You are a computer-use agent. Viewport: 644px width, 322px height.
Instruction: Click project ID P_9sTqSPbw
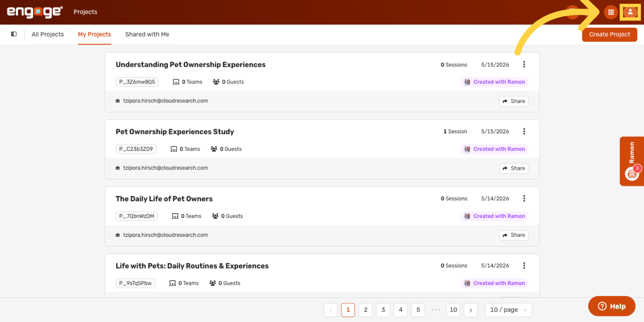pyautogui.click(x=135, y=283)
